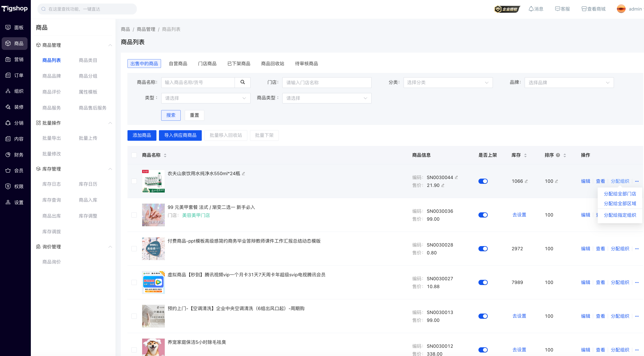Image resolution: width=644 pixels, height=356 pixels.
Task: Check the select-all checkbox in table header
Action: click(134, 155)
